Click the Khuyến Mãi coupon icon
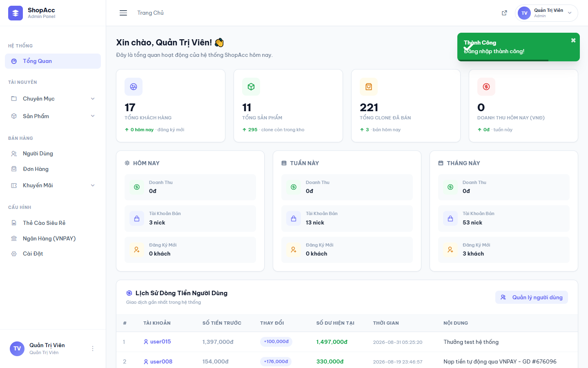 point(14,185)
